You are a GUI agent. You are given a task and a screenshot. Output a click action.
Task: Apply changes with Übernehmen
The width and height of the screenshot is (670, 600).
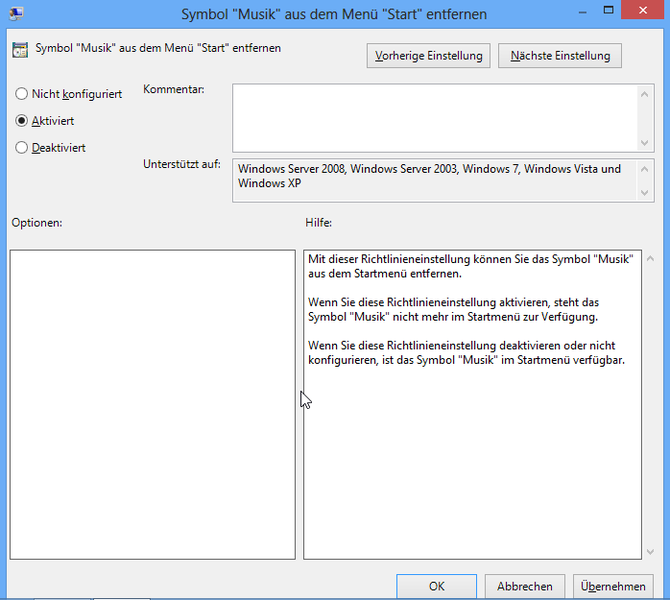click(610, 586)
